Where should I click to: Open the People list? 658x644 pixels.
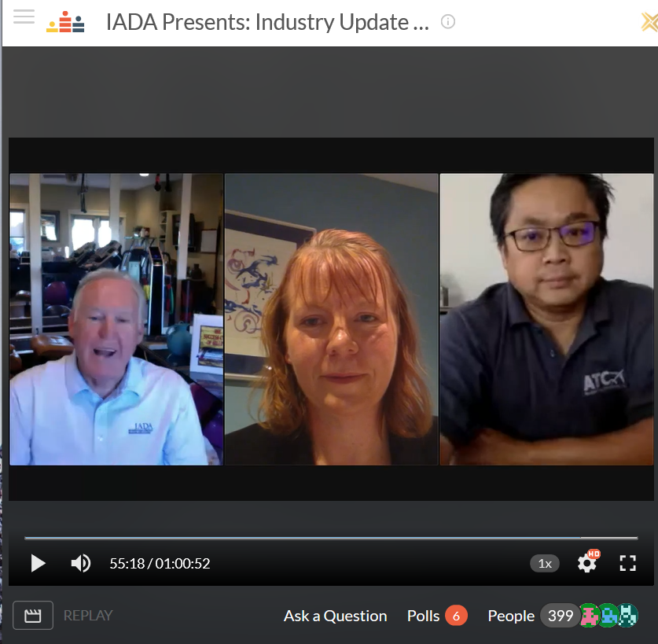tap(511, 616)
